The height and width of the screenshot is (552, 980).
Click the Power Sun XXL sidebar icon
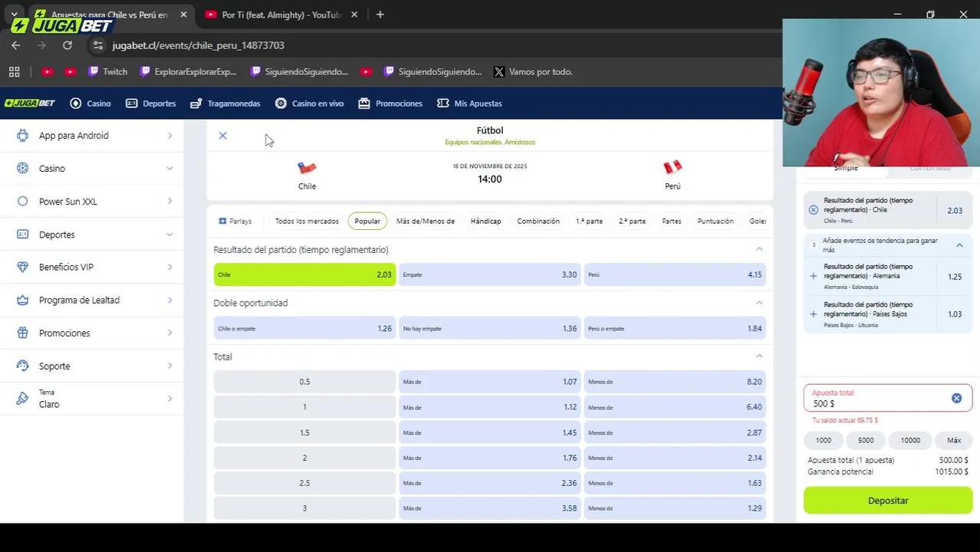[x=23, y=202]
